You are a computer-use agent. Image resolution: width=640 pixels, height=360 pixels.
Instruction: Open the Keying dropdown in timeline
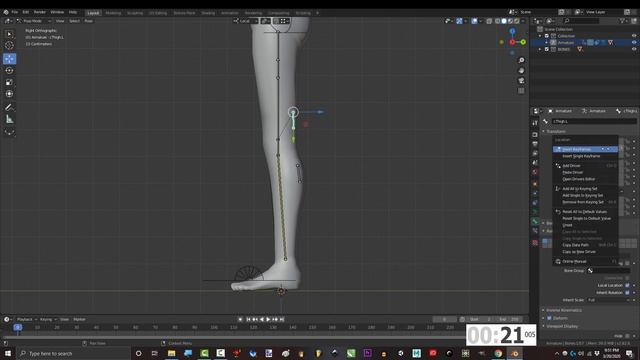click(x=47, y=320)
